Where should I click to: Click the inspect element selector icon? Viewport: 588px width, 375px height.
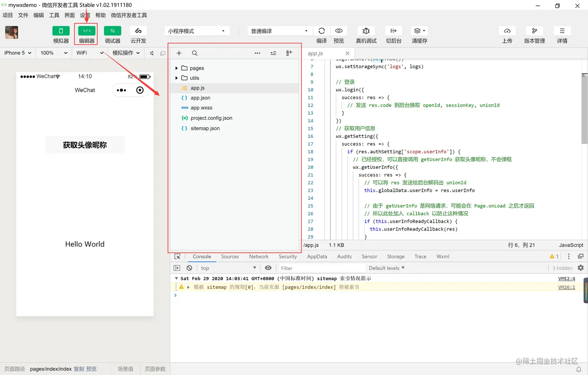(177, 257)
